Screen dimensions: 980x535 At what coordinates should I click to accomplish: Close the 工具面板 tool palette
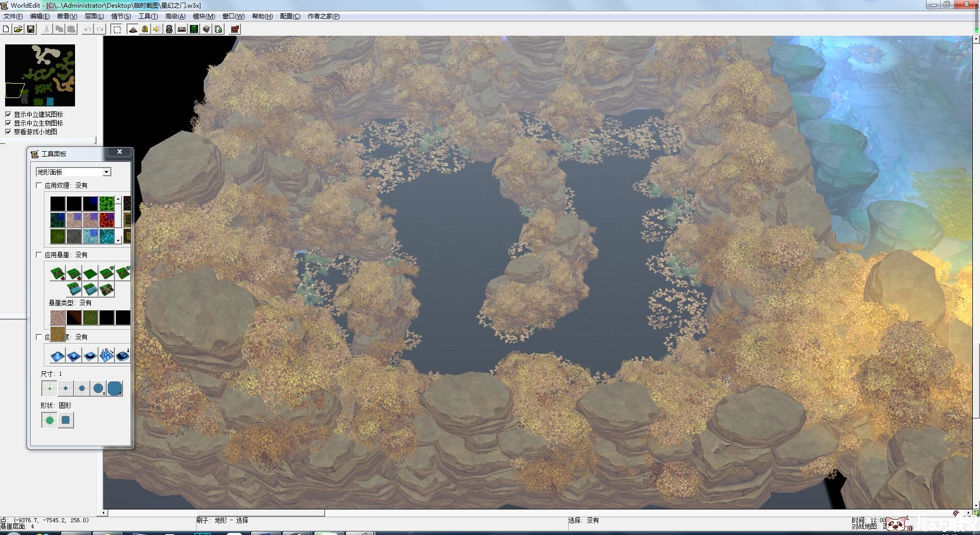(x=119, y=152)
